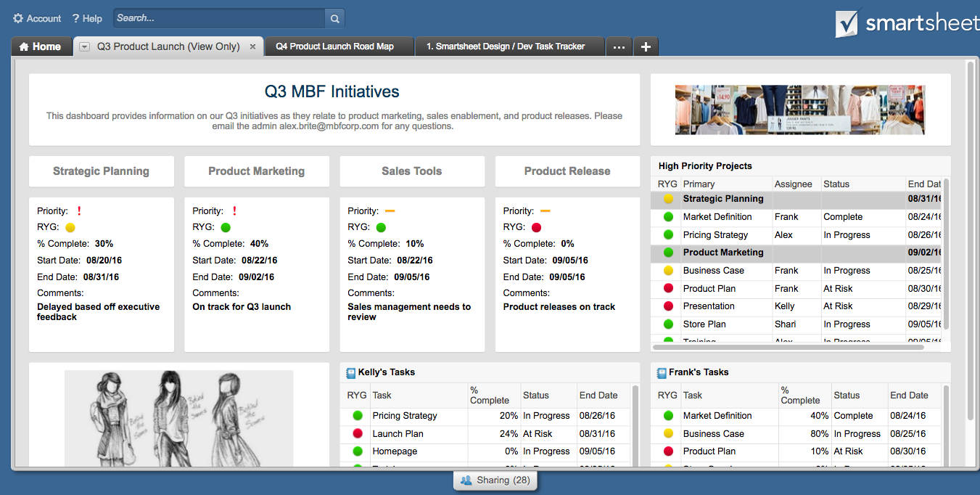
Task: Open the Account settings gear icon
Action: point(20,18)
